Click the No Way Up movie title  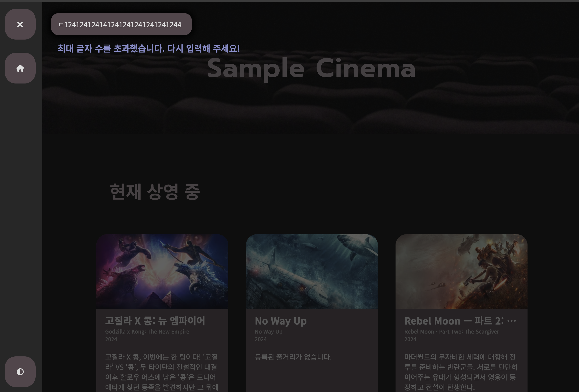(x=280, y=321)
